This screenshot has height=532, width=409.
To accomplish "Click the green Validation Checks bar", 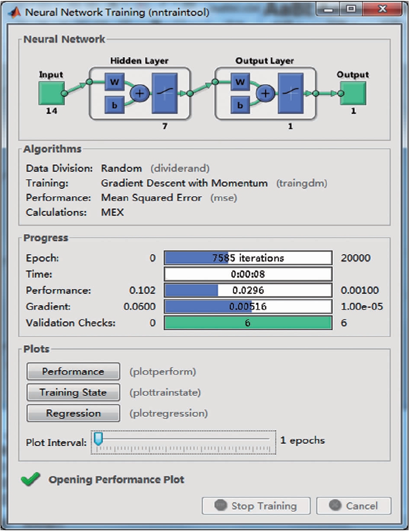I will (248, 323).
